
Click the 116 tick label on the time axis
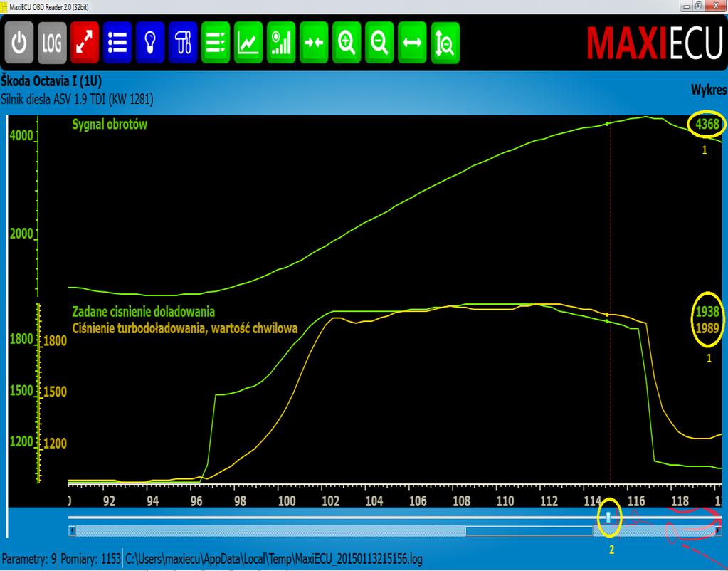point(636,501)
